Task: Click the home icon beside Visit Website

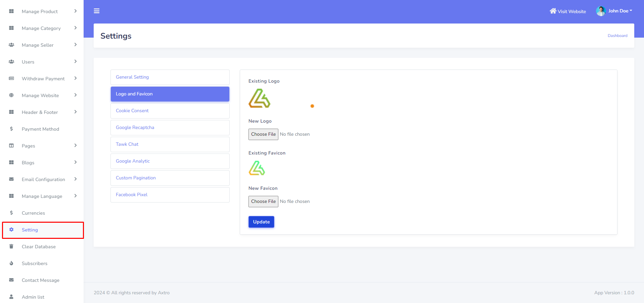Action: click(553, 11)
